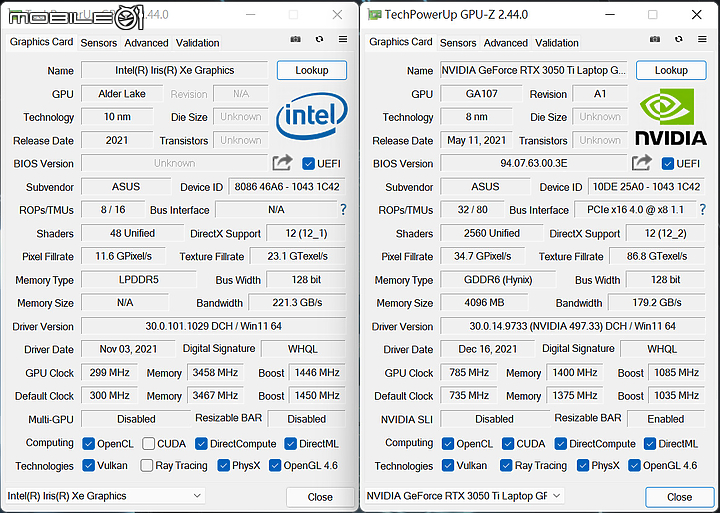Click Shaders value 2560 Unified
720x513 pixels.
point(492,233)
